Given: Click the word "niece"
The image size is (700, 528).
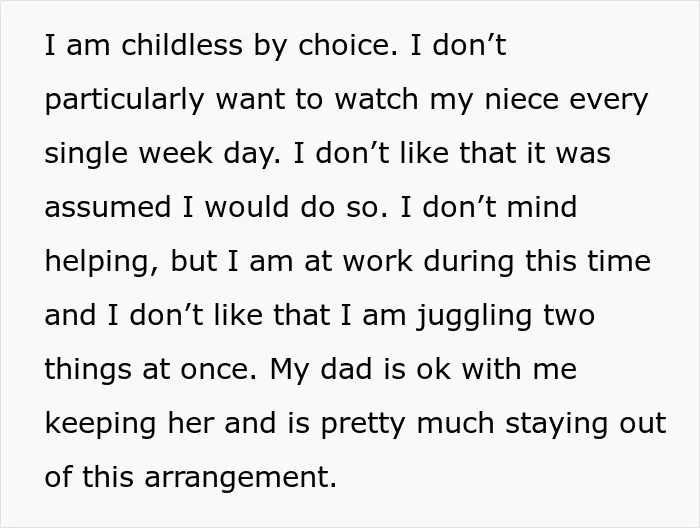Looking at the screenshot, I should point(521,99).
